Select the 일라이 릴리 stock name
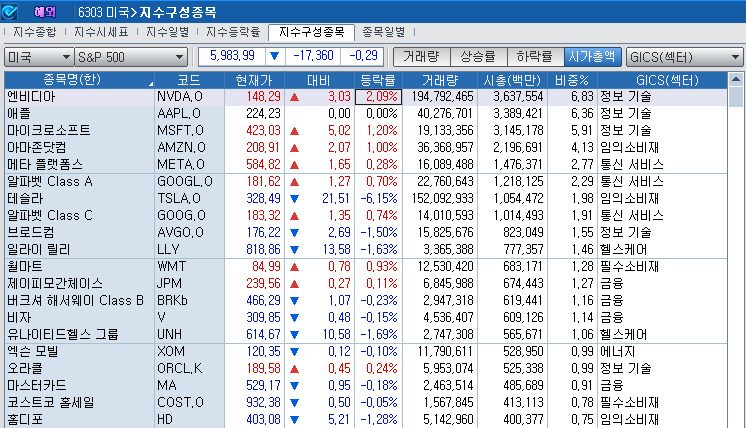The image size is (746, 428). 39,250
